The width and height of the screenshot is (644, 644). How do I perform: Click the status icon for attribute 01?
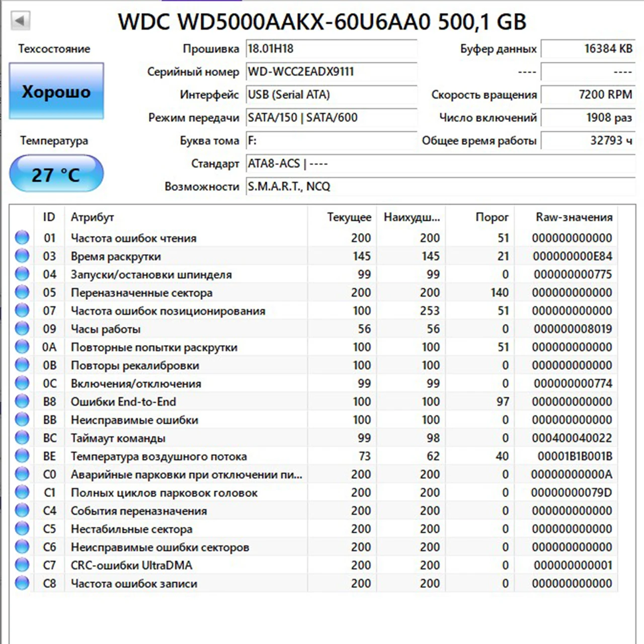[x=22, y=237]
